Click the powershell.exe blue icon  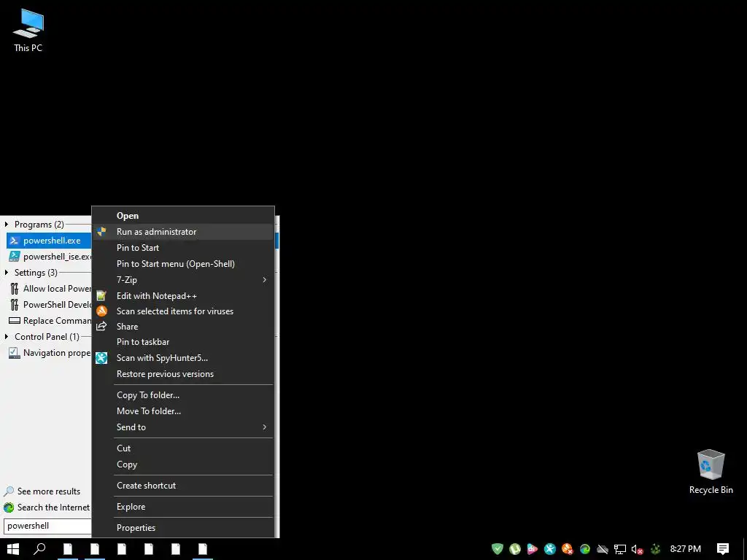(x=15, y=241)
